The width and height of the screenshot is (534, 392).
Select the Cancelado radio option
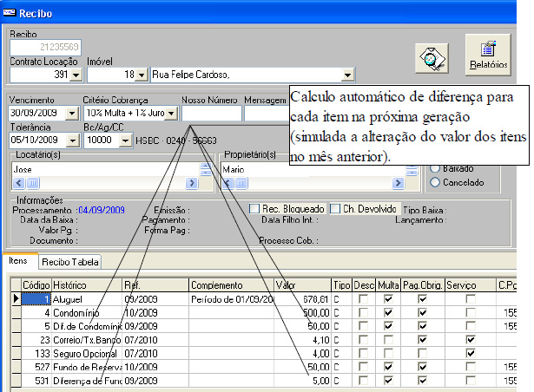(437, 182)
